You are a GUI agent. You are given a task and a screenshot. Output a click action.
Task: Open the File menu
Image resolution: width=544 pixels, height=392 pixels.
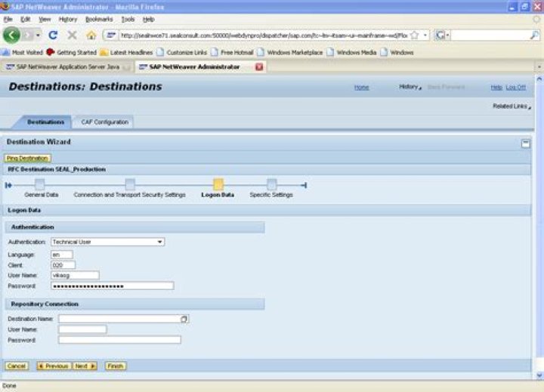[x=8, y=19]
